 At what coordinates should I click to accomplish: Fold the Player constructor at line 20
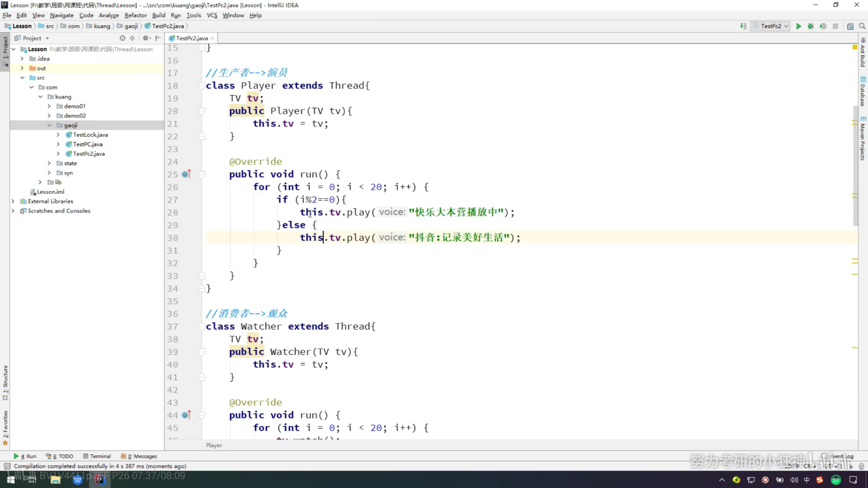click(x=202, y=111)
